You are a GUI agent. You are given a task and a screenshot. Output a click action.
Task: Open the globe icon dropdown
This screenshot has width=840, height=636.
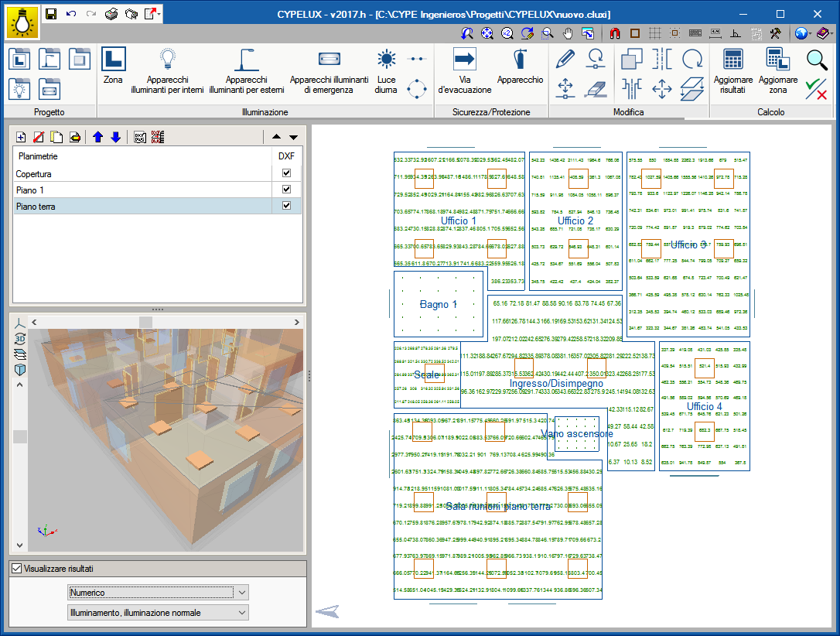(811, 34)
